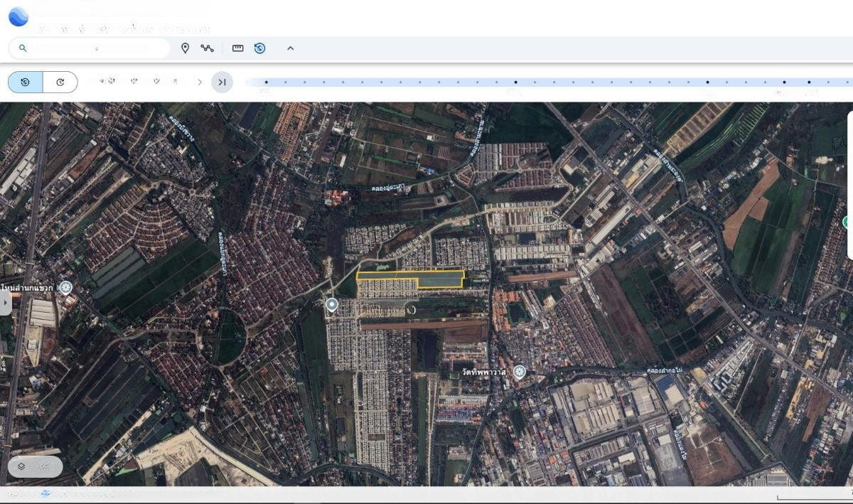Click the search magnifier icon

click(x=23, y=48)
